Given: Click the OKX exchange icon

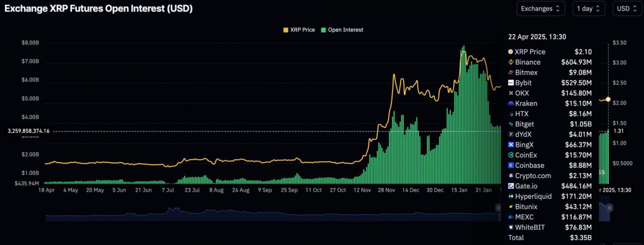Looking at the screenshot, I should point(510,93).
